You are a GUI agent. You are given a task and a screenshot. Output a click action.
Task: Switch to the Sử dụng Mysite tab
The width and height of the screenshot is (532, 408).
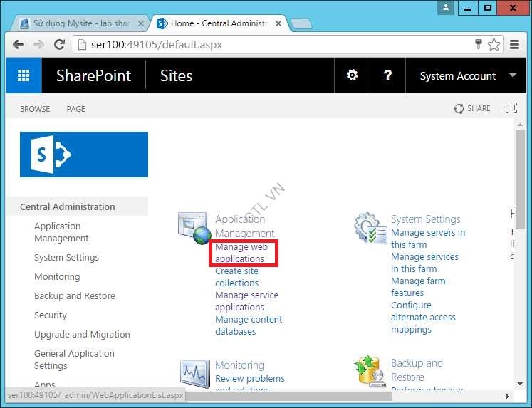coord(81,23)
